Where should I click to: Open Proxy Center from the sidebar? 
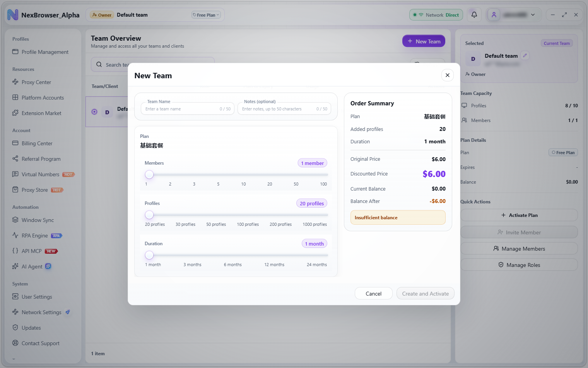pos(36,82)
